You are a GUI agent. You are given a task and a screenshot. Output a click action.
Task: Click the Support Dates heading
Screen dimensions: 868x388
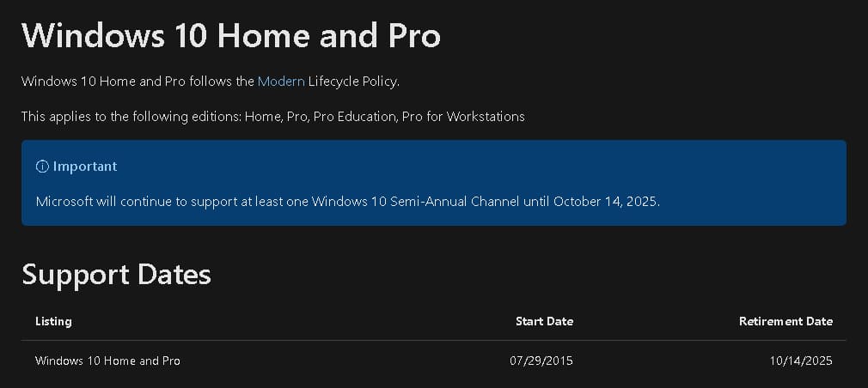coord(116,274)
